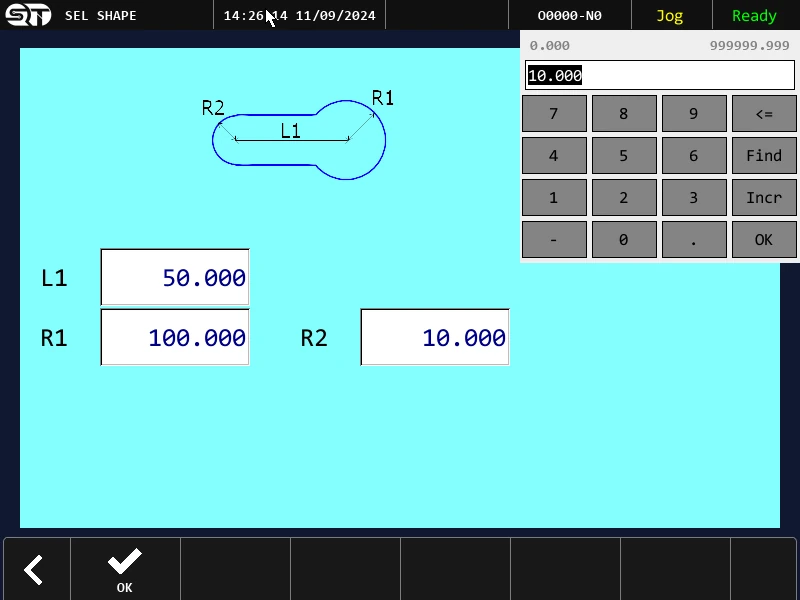Click the SEL SHAPE title text
The image size is (800, 600).
click(x=101, y=16)
